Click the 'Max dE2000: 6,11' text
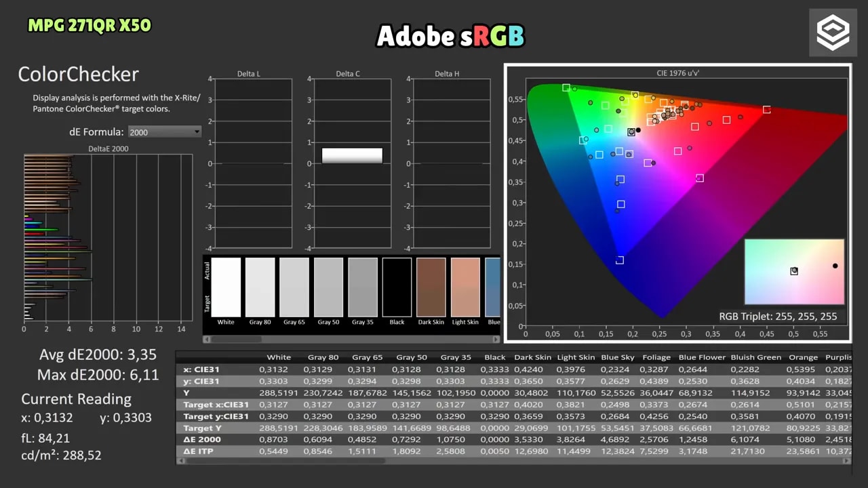The width and height of the screenshot is (868, 488). (x=98, y=374)
